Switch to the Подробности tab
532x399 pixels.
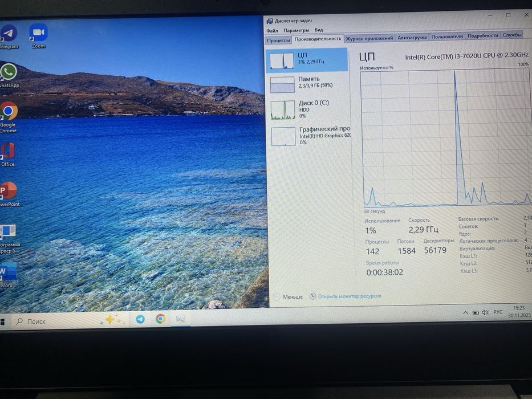[482, 35]
